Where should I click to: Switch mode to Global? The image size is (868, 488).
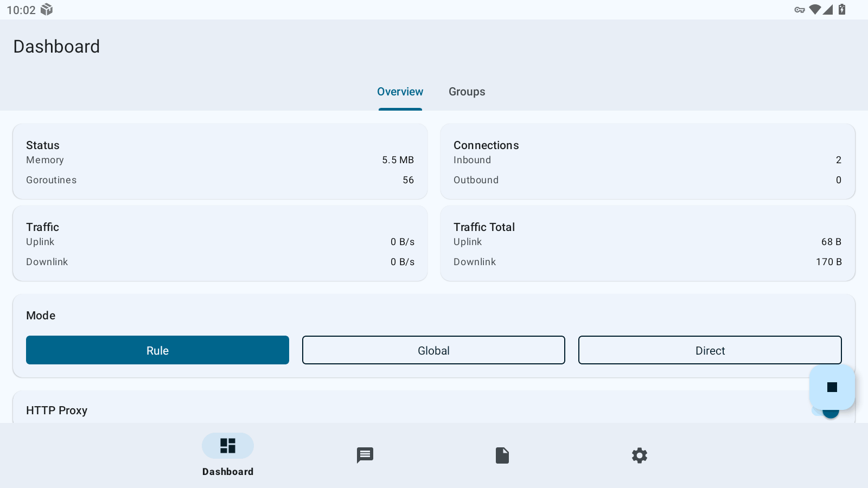[x=433, y=350]
